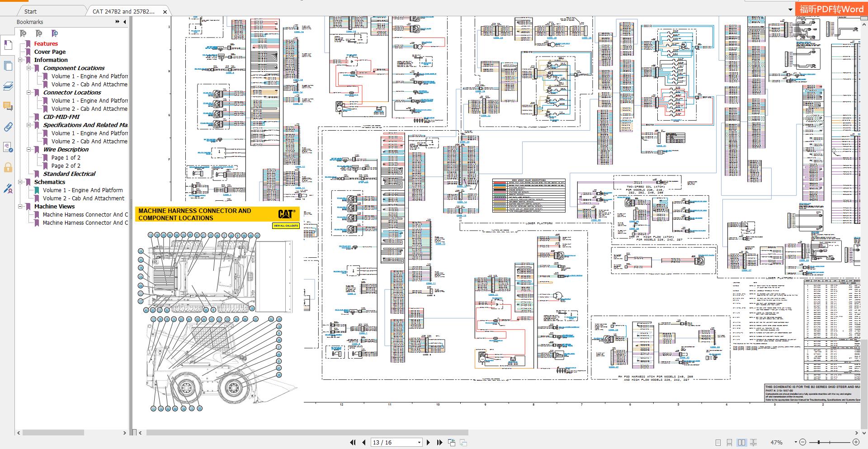868x449 pixels.
Task: Open first Machine Harness Connector bookmark
Action: click(85, 215)
